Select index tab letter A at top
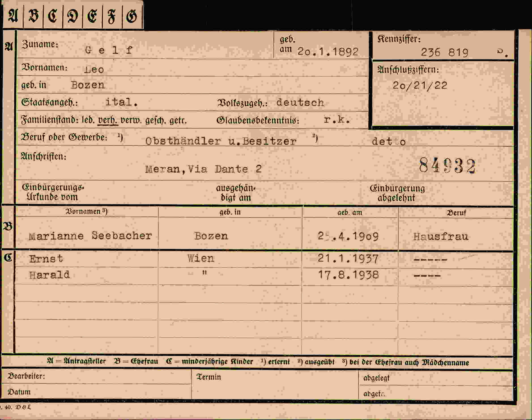532x420 pixels. point(13,15)
